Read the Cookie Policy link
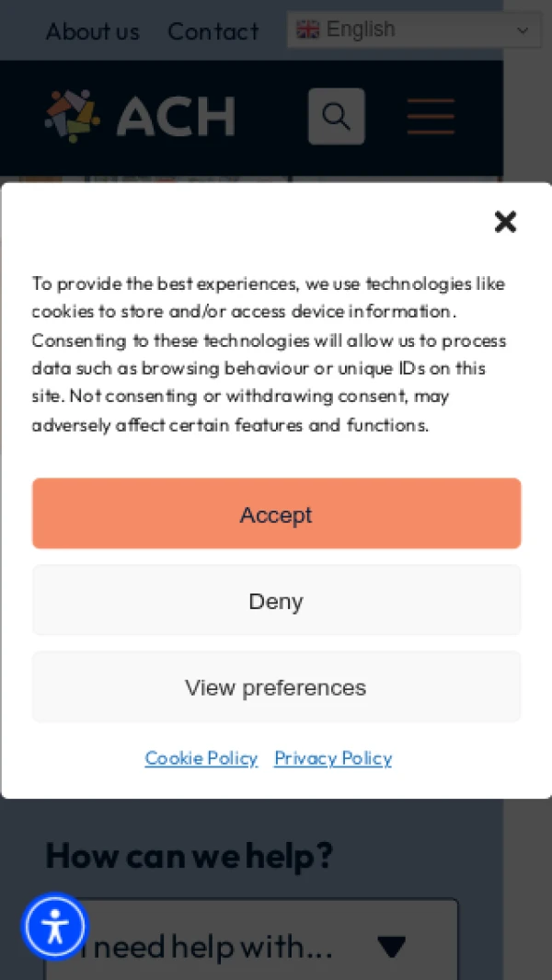 pos(201,758)
